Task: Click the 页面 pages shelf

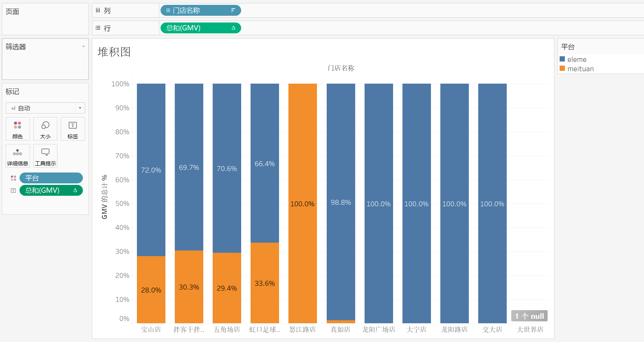Action: (x=45, y=19)
